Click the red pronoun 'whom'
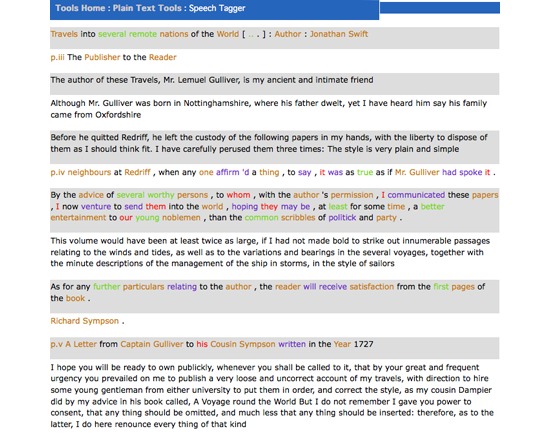Image resolution: width=550 pixels, height=440 pixels. [239, 195]
